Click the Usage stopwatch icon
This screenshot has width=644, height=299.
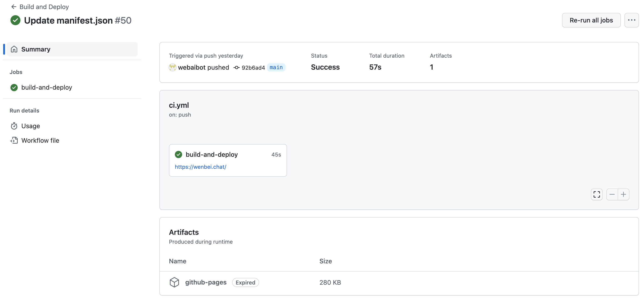pos(14,126)
